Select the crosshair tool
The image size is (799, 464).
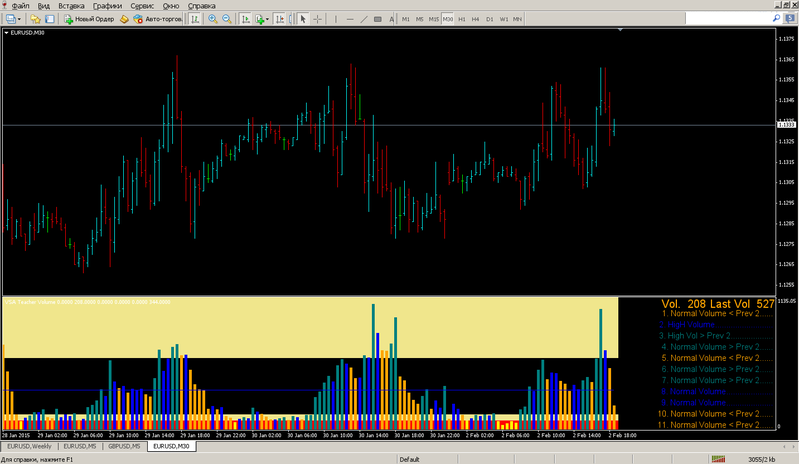[x=317, y=19]
